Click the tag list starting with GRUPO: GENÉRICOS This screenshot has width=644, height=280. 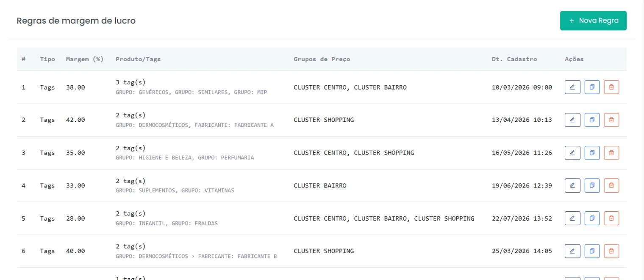click(x=192, y=92)
